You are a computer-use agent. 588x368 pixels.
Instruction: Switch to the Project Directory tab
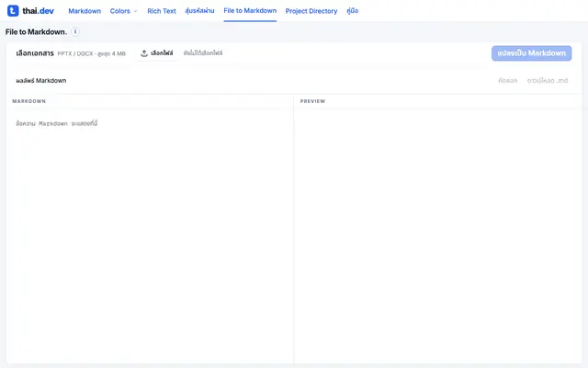pos(311,11)
